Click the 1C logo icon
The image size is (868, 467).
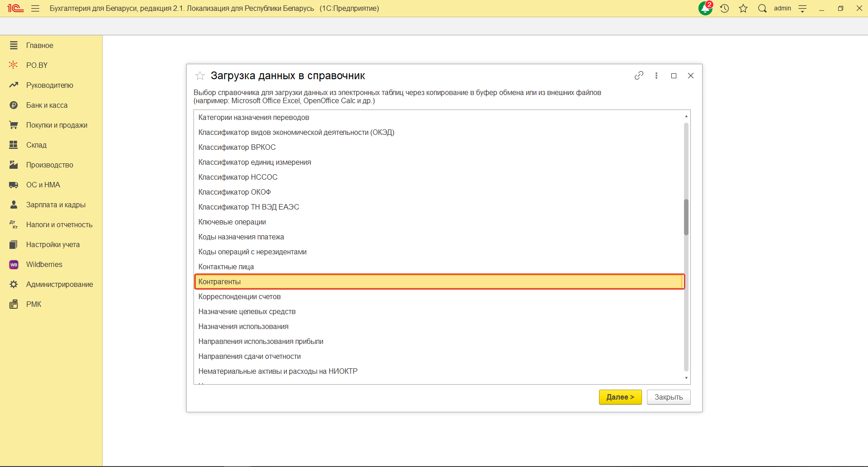click(x=15, y=9)
